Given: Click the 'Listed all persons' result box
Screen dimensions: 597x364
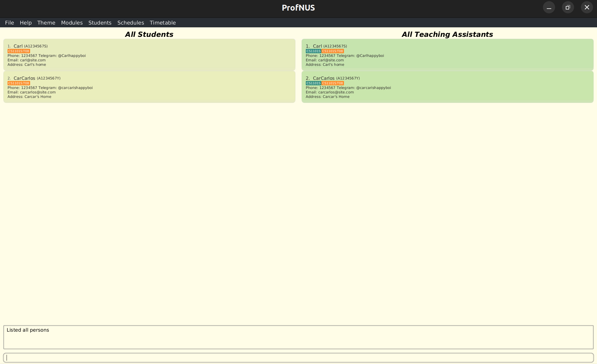Looking at the screenshot, I should pos(298,337).
